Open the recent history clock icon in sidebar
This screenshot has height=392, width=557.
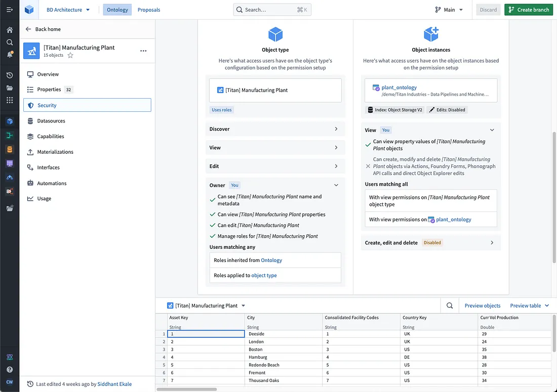[10, 75]
